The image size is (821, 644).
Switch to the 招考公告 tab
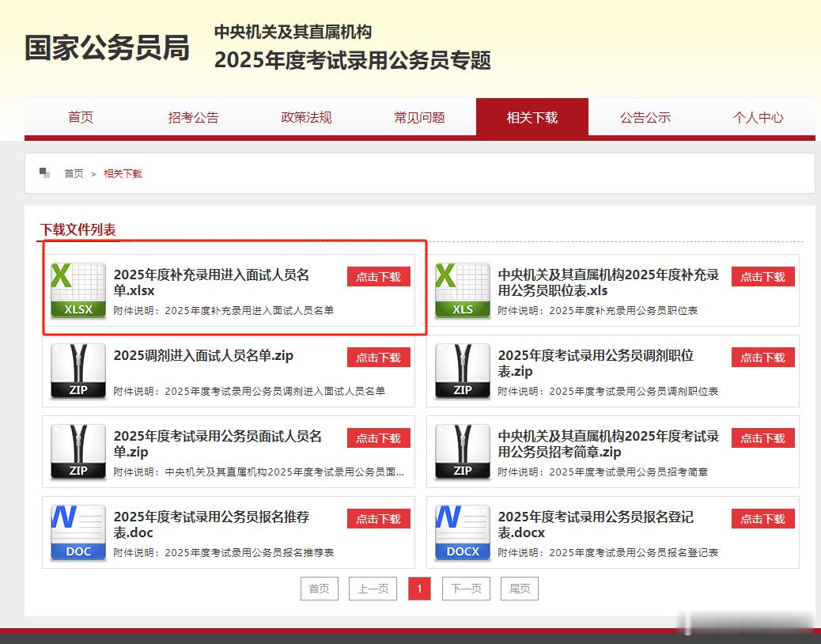click(194, 117)
